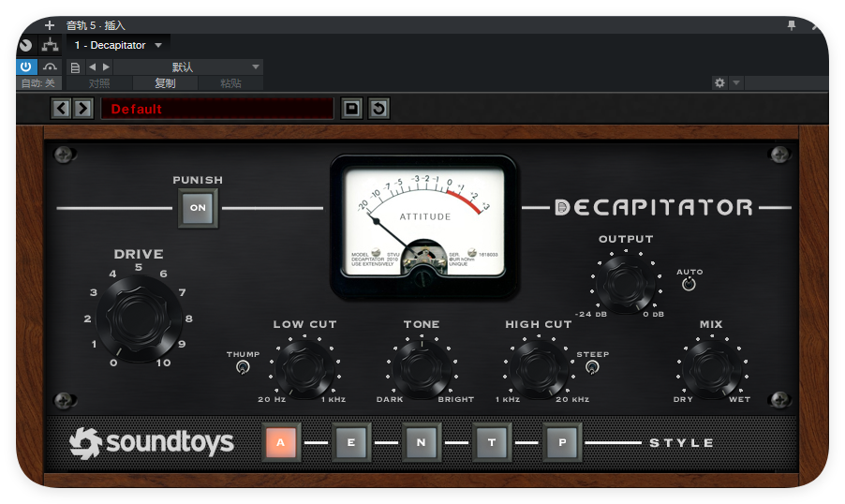The height and width of the screenshot is (504, 845).
Task: Toggle the PUNISH ON button
Action: point(198,208)
